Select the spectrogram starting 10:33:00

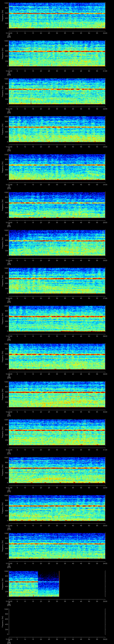[x=57, y=546]
